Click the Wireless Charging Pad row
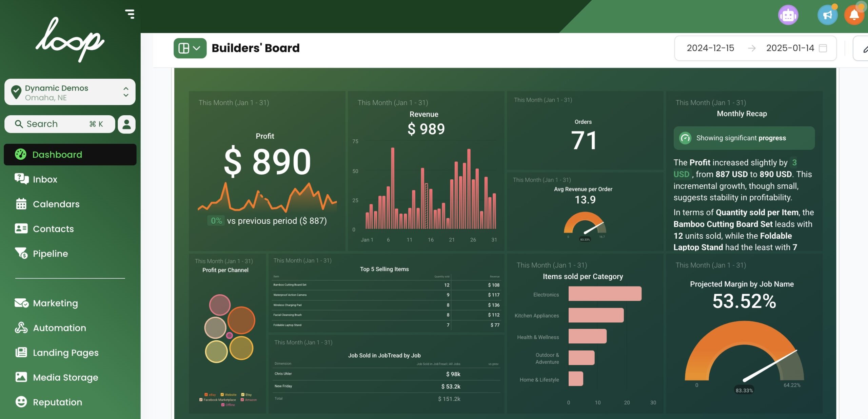The image size is (868, 419). point(386,305)
